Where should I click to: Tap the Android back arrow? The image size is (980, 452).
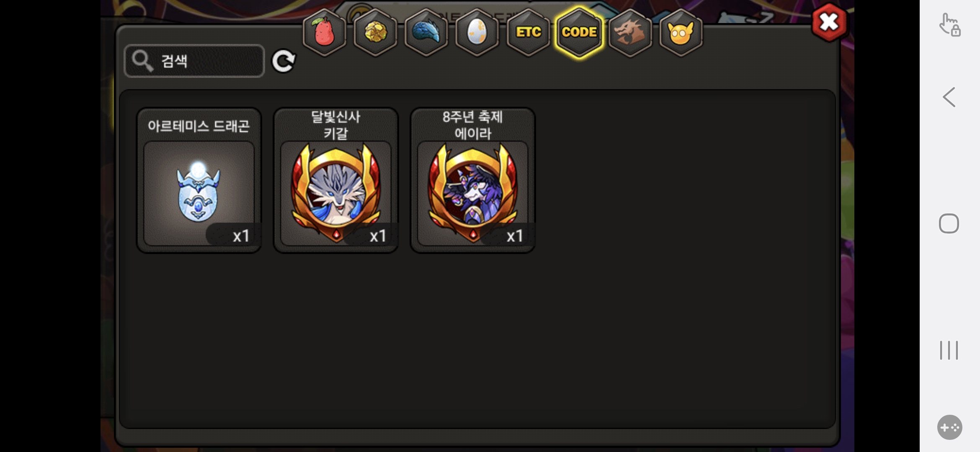tap(949, 97)
